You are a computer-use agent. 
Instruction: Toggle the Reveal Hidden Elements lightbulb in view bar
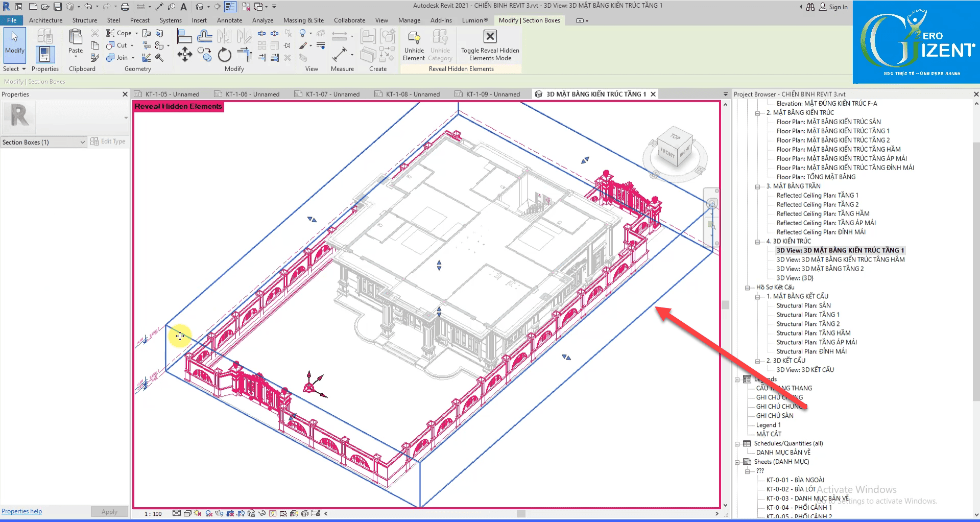pos(273,513)
